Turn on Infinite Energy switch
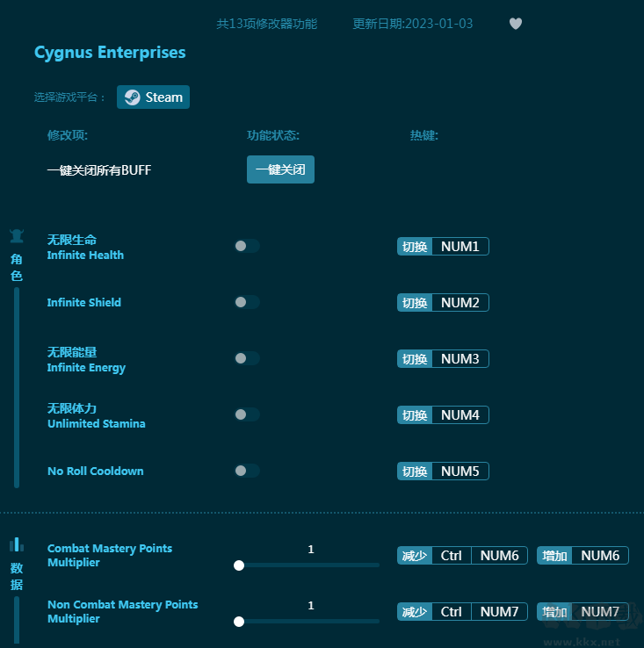 point(247,358)
